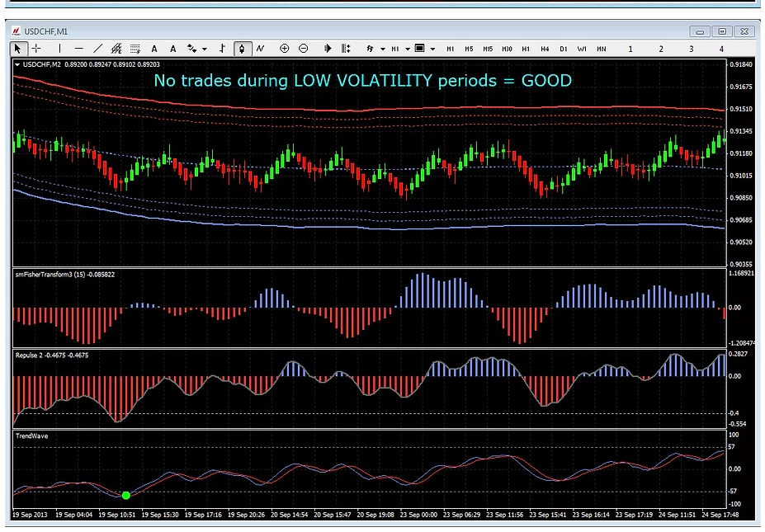
Task: Zoom in the chart with plus icon
Action: pos(285,49)
